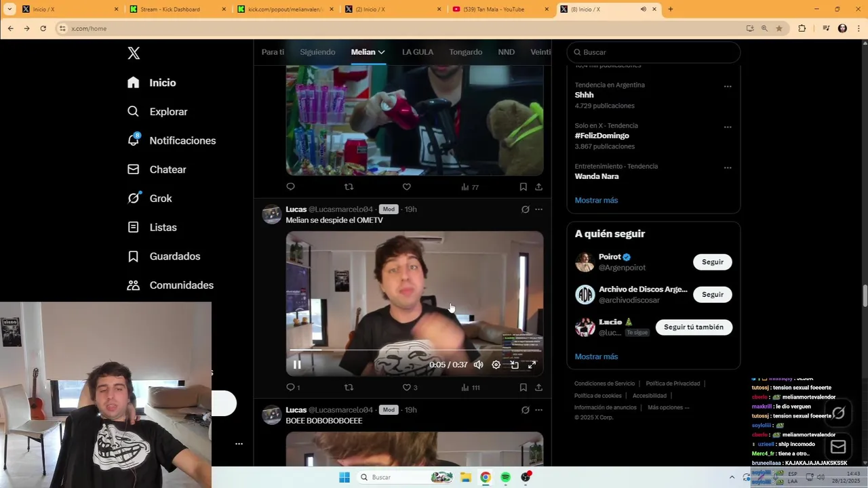Open more options on OMETV post
The height and width of the screenshot is (488, 868).
click(x=538, y=209)
